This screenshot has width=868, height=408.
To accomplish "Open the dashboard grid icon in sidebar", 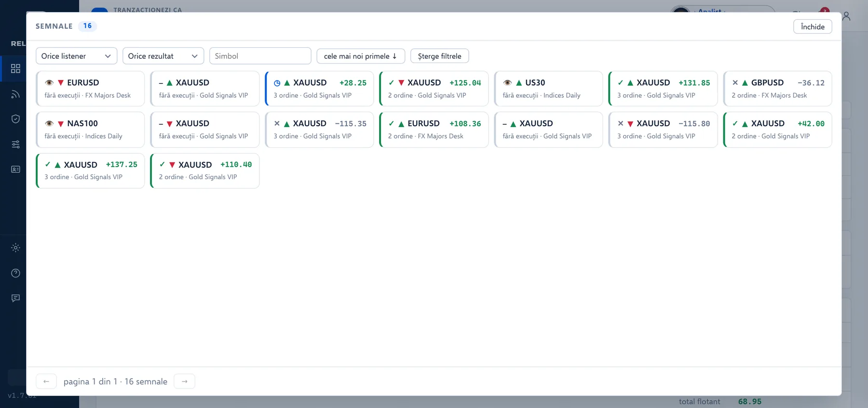I will pos(15,68).
